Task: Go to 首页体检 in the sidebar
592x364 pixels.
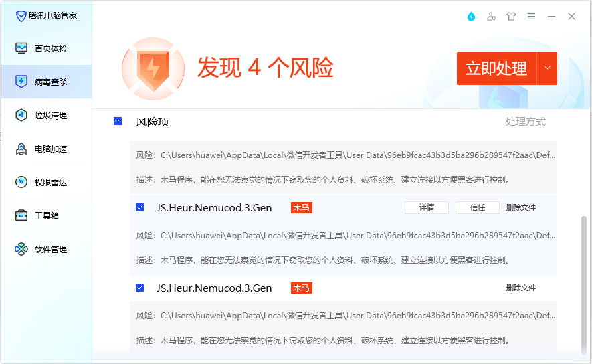Action: click(x=46, y=48)
